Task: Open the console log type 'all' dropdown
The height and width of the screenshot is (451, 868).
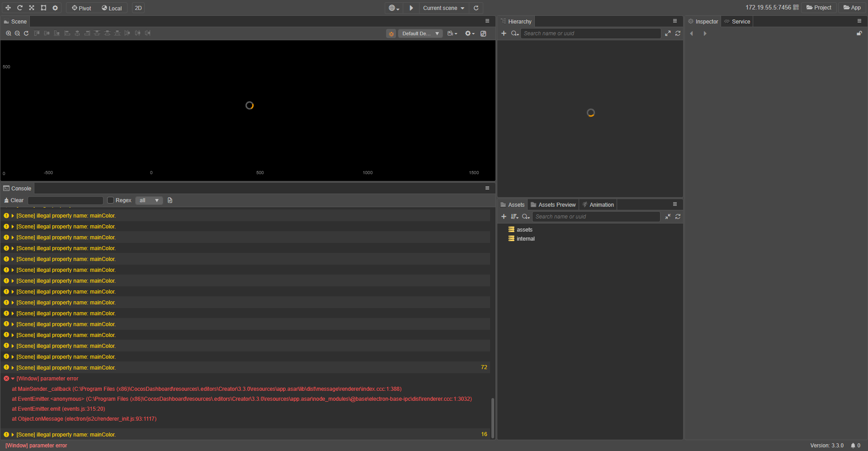Action: (149, 200)
